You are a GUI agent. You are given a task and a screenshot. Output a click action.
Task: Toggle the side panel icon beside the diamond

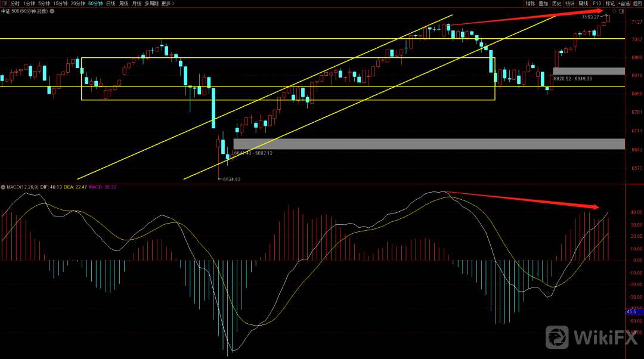coord(621,11)
